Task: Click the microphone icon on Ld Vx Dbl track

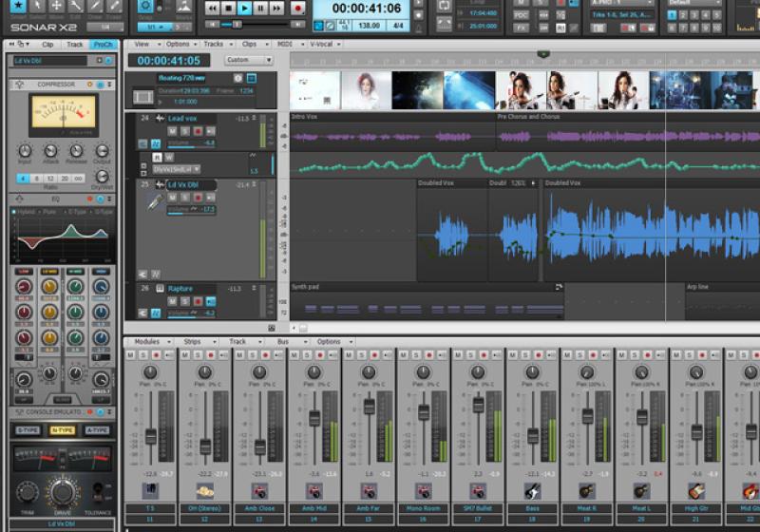Action: (153, 202)
